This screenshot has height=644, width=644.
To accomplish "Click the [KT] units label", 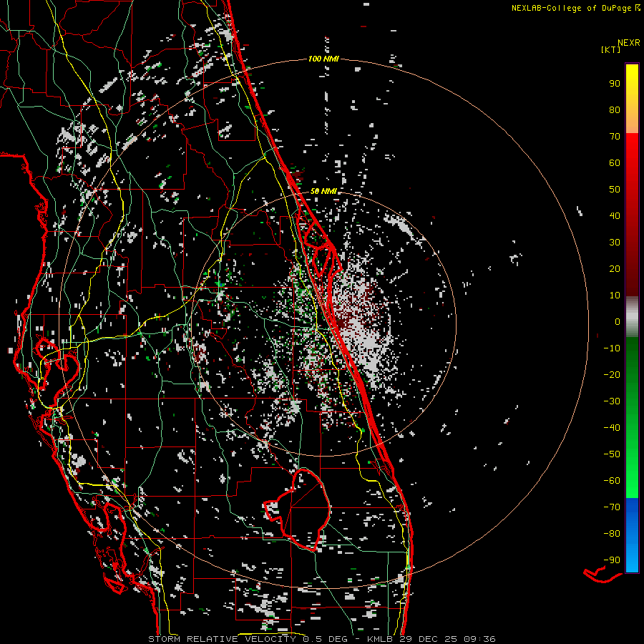I will pos(610,50).
